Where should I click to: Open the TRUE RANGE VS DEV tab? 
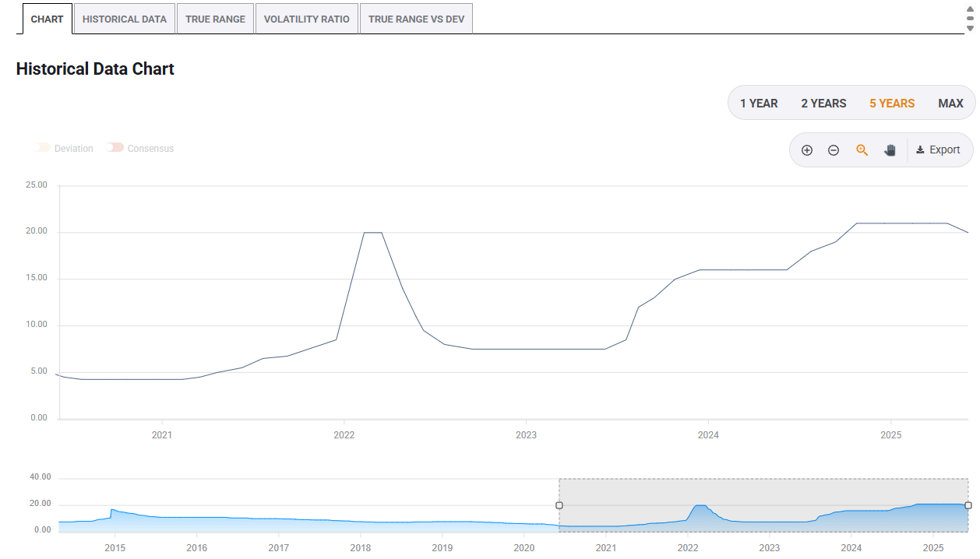416,18
